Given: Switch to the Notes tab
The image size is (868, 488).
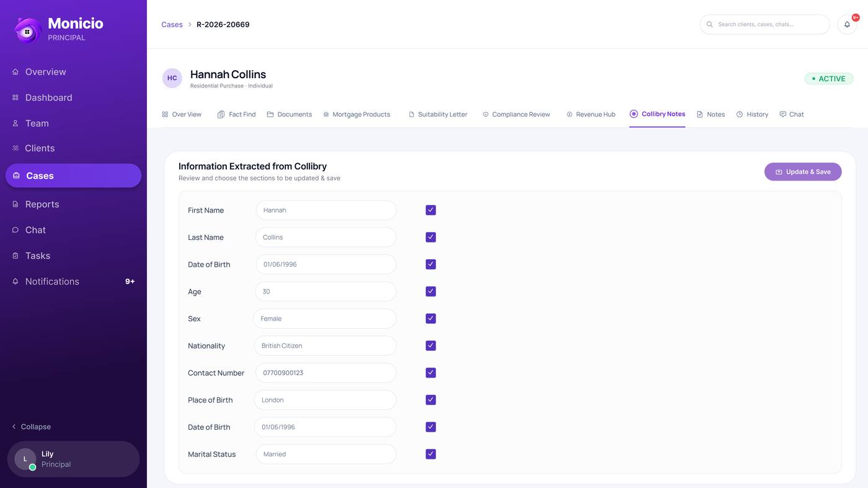Looking at the screenshot, I should [x=711, y=114].
